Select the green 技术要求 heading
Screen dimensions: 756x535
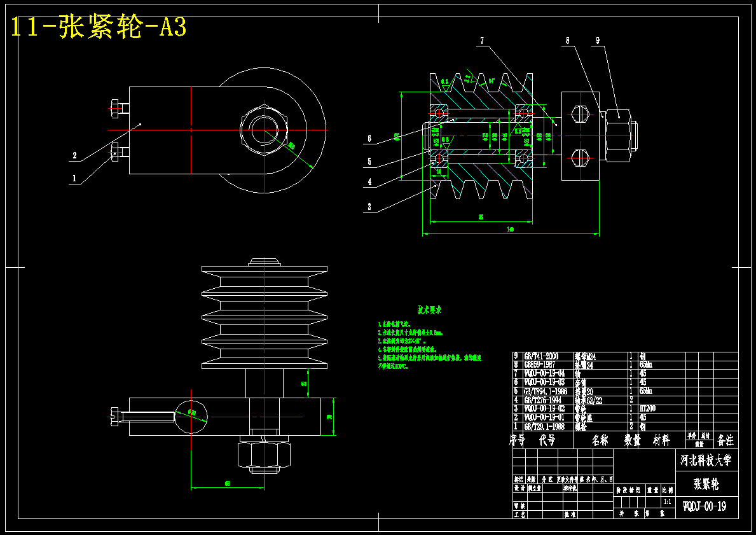429,310
